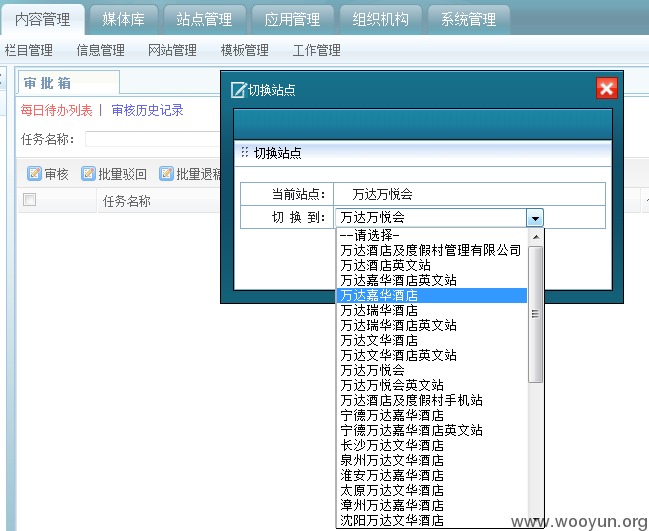Open the 内容管理 top tab
The image size is (649, 531).
[43, 19]
